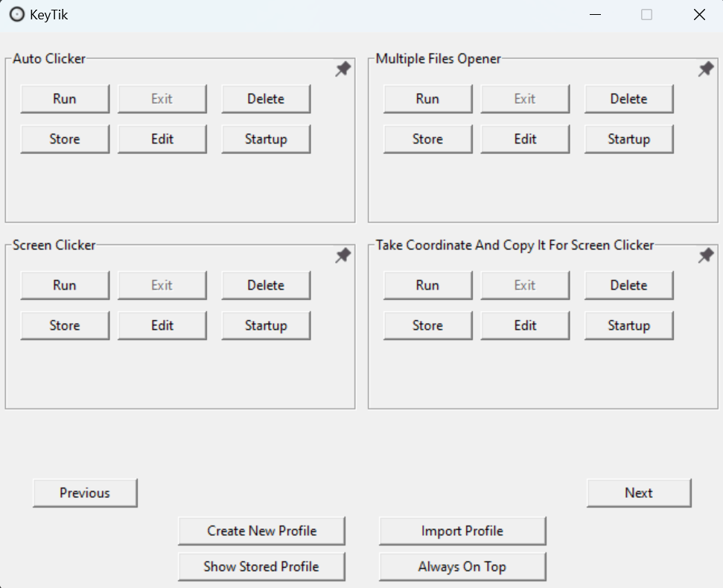Run the Screen Clicker profile
Viewport: 723px width, 588px height.
pos(65,285)
